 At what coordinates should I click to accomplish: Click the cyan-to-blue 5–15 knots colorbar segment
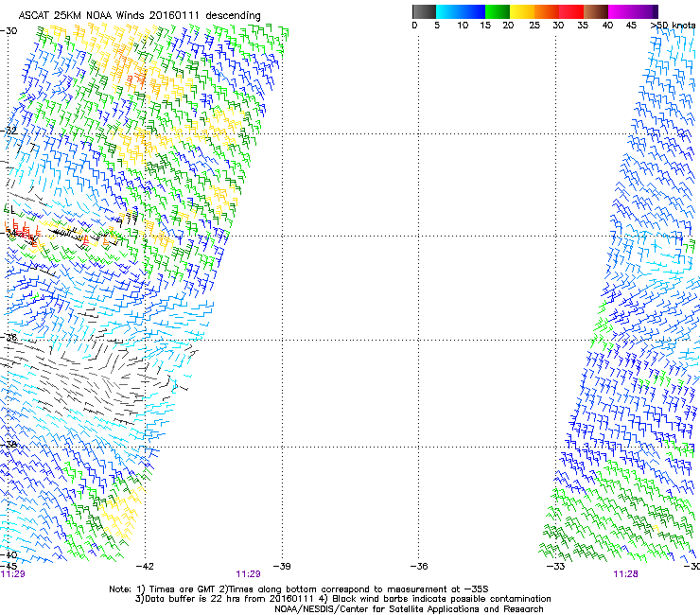coord(461,11)
